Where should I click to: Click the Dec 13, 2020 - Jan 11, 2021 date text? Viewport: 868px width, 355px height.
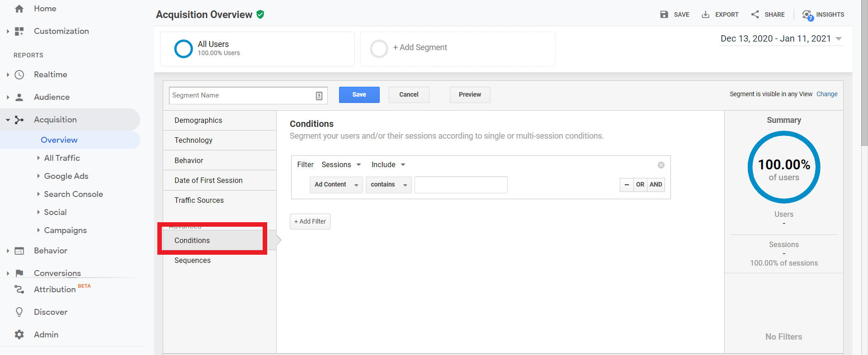tap(776, 39)
